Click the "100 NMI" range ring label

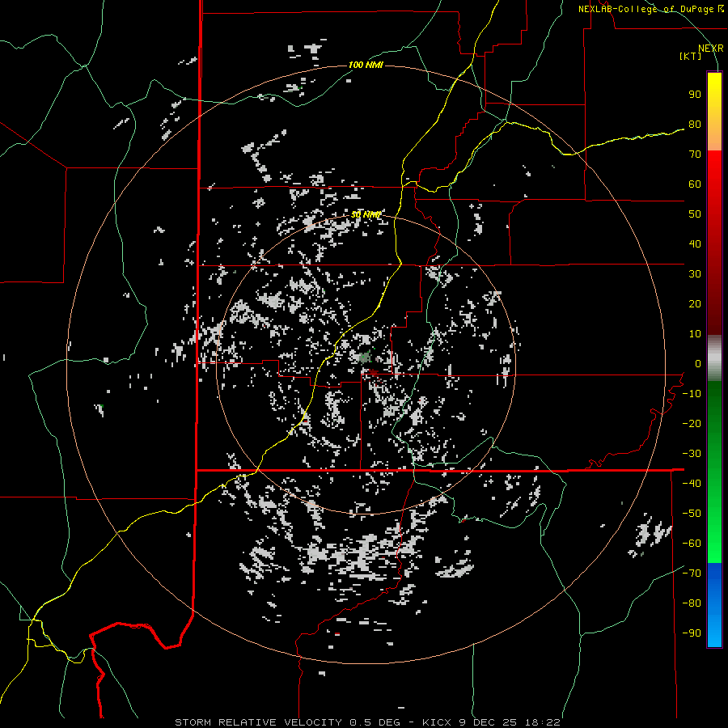[366, 65]
